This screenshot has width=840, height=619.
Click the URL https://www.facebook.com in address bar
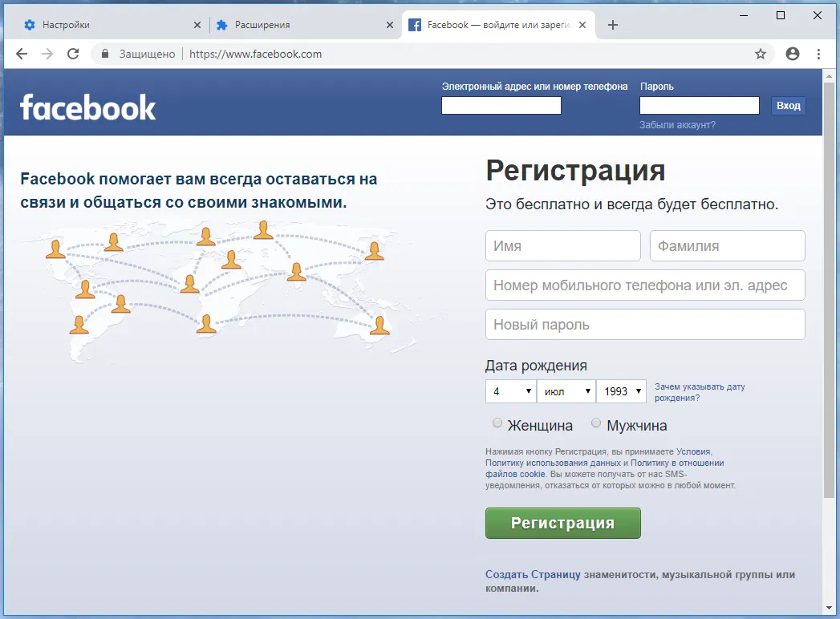pos(256,54)
